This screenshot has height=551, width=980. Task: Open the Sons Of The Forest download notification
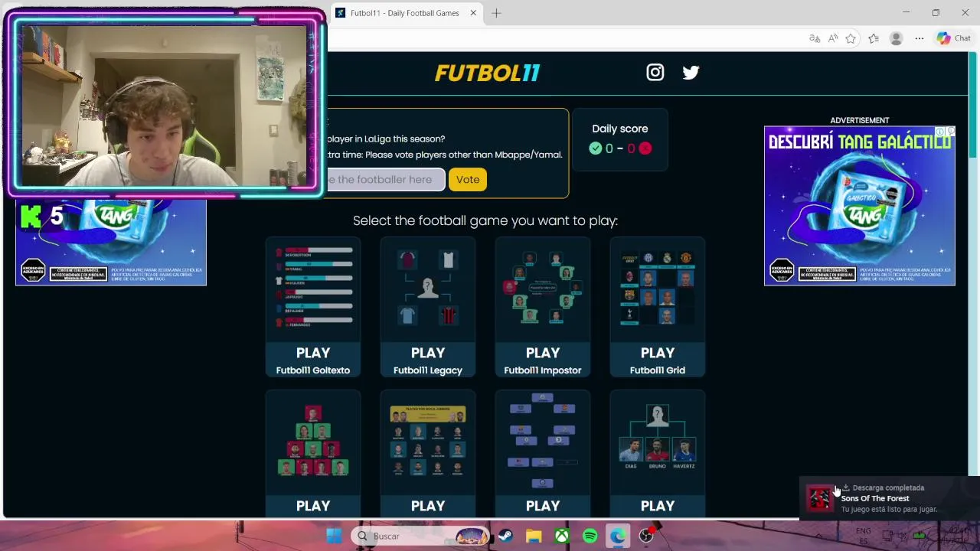pyautogui.click(x=889, y=498)
